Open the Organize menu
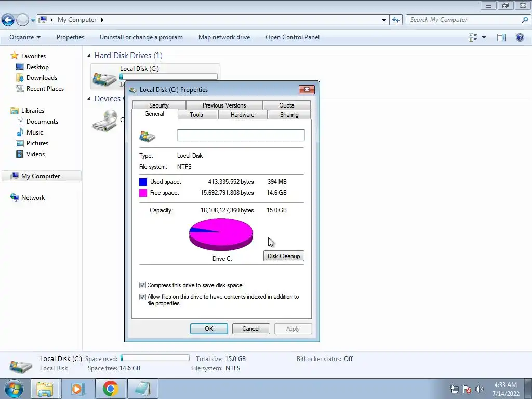The height and width of the screenshot is (399, 532). tap(25, 37)
